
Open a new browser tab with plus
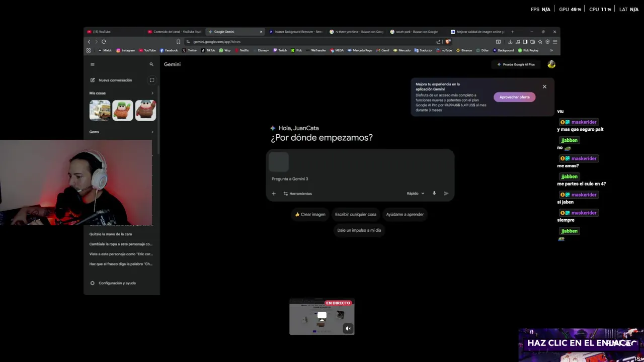(x=512, y=32)
